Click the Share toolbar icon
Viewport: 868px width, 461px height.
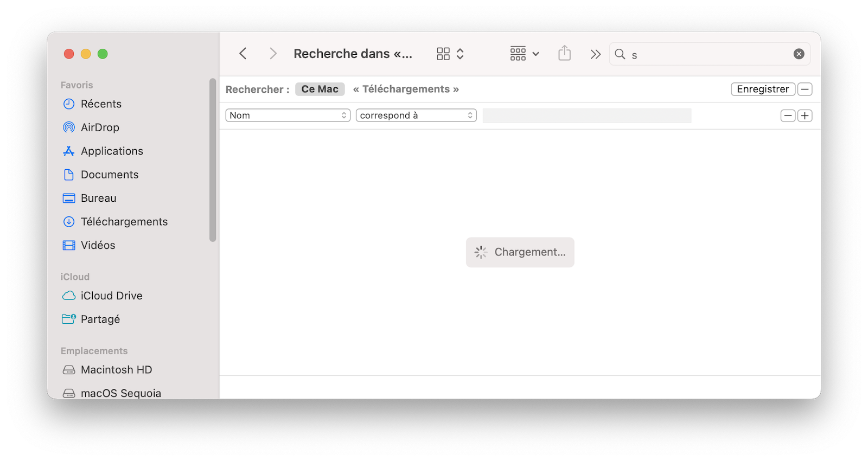[565, 53]
